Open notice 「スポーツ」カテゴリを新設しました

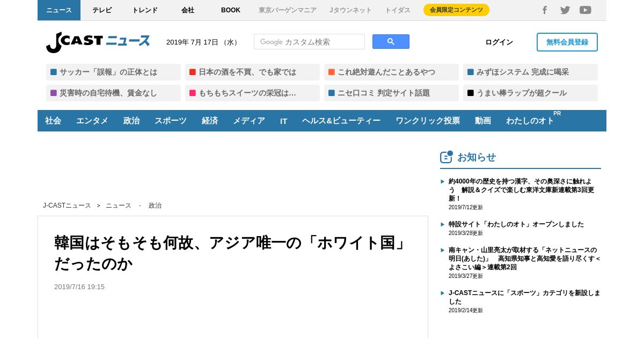pos(524,297)
